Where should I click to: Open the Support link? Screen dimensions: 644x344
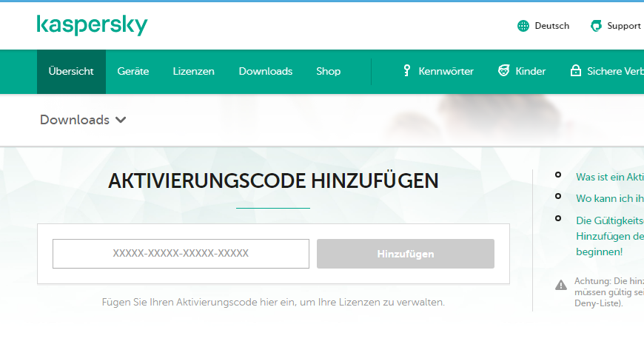coord(624,26)
